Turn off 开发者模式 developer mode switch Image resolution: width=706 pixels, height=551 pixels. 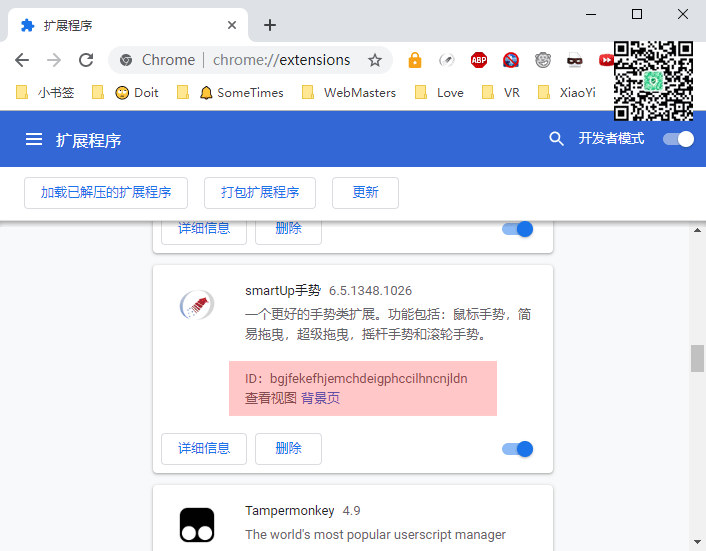click(x=678, y=139)
